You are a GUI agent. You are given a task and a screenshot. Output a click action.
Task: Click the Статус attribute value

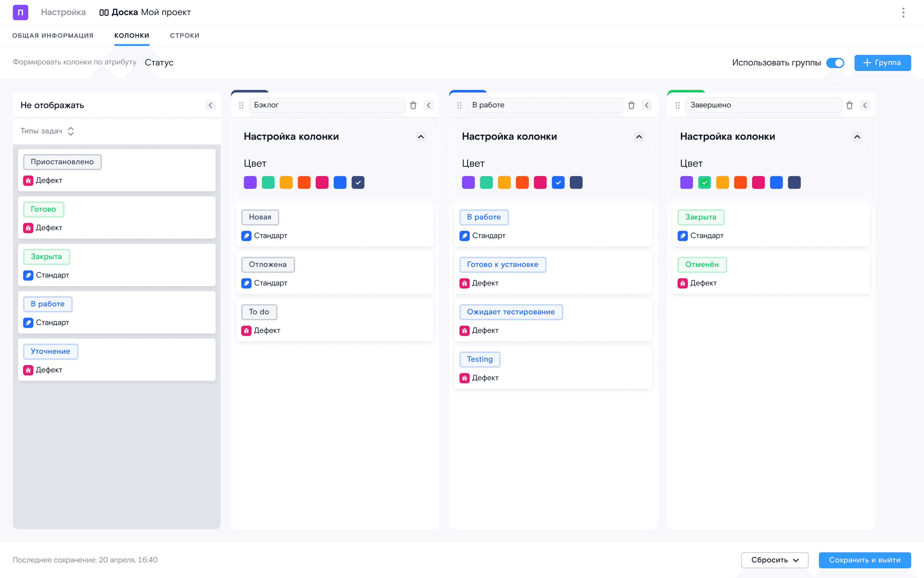tap(159, 62)
